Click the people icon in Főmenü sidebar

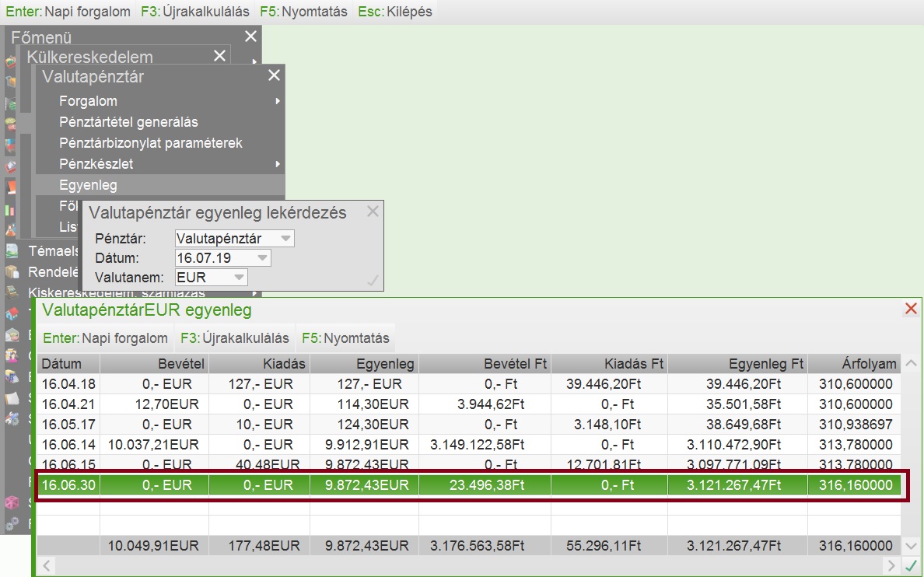click(x=12, y=355)
